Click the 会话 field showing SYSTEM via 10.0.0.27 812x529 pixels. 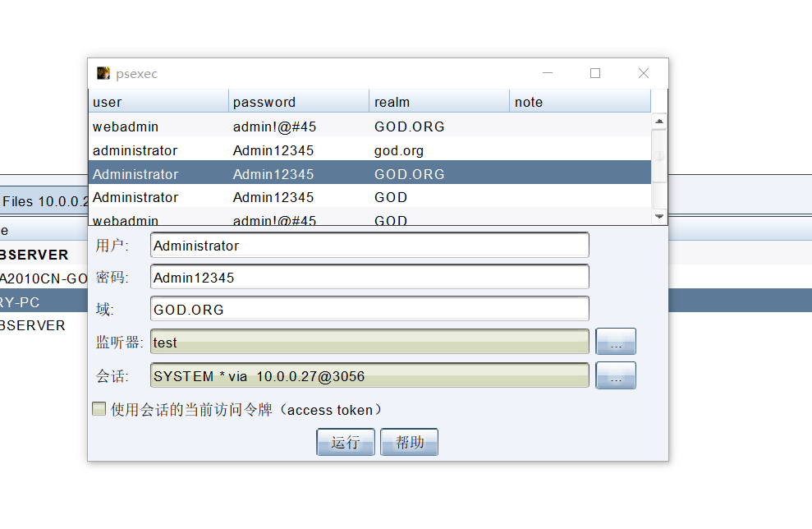pyautogui.click(x=369, y=375)
